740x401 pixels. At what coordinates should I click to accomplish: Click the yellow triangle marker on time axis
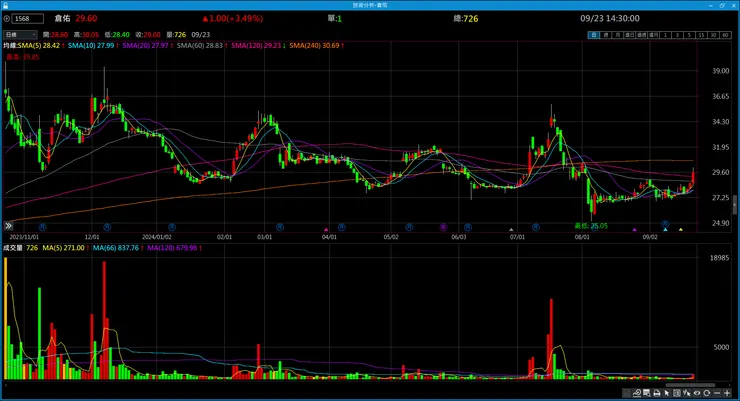coord(681,229)
